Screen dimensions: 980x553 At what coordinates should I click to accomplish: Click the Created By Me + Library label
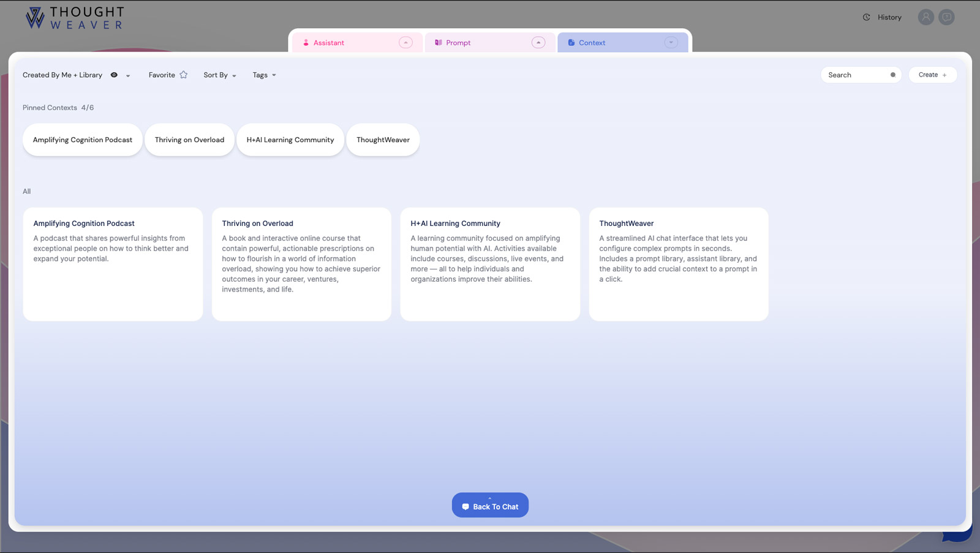[x=62, y=75]
